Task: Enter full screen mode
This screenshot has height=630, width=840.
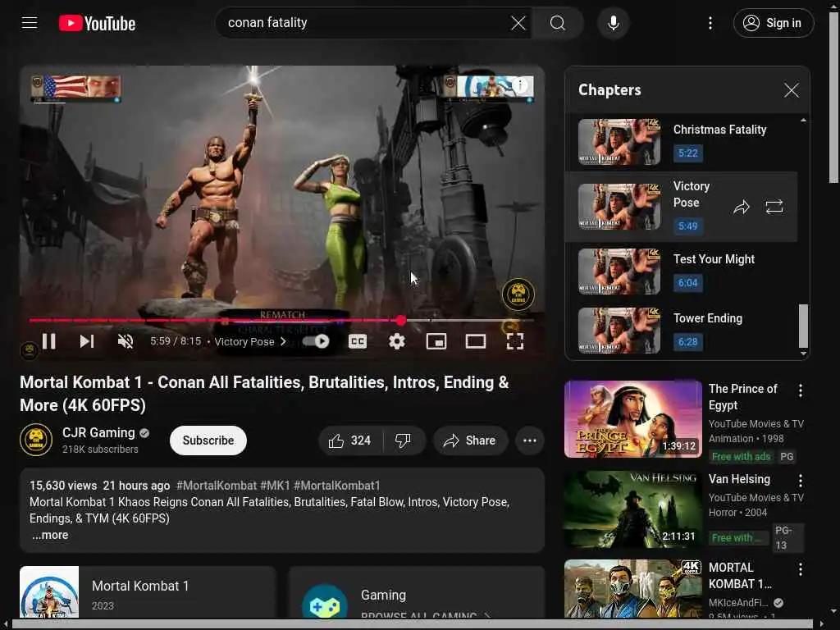Action: [515, 341]
